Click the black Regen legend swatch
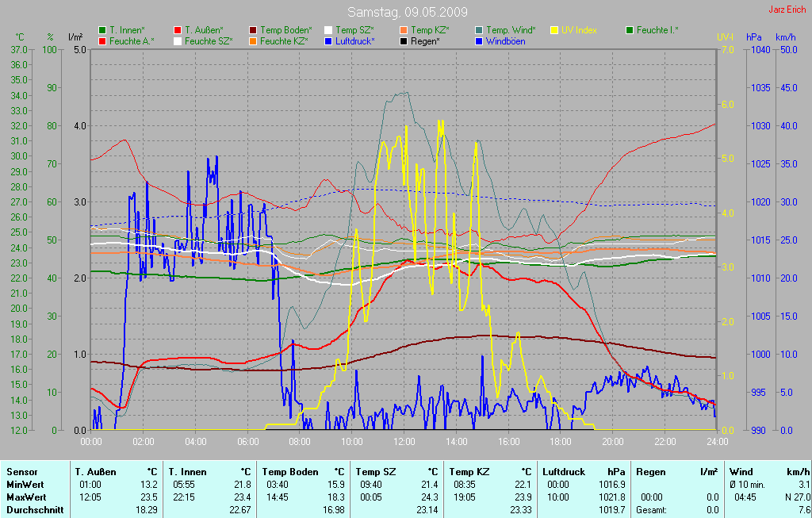Screen dimensions: 812x518 pos(404,40)
